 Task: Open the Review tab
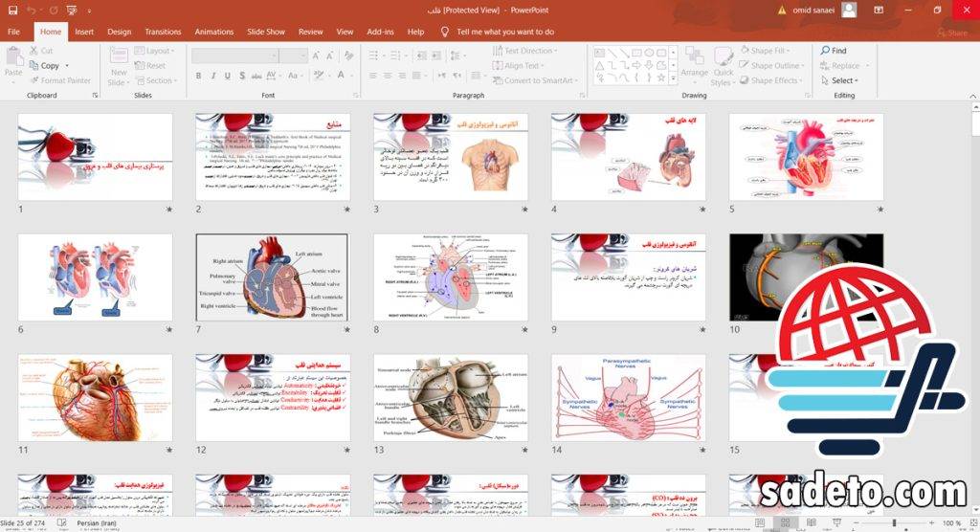(x=311, y=32)
